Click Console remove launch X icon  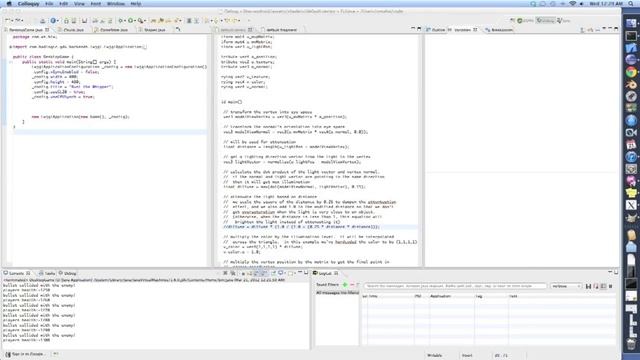pos(225,273)
